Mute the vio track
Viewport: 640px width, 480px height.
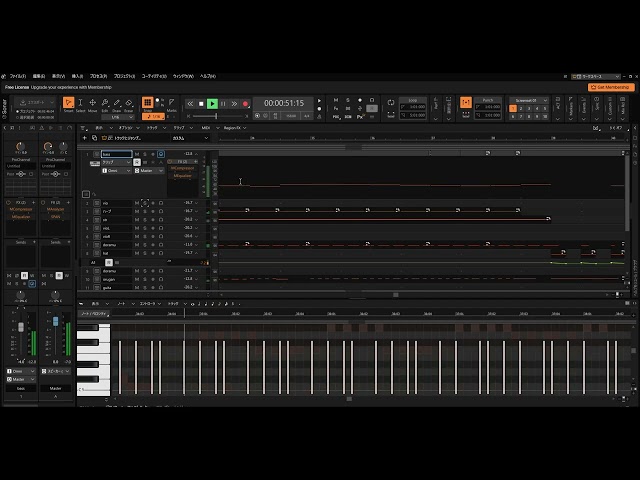tap(137, 203)
